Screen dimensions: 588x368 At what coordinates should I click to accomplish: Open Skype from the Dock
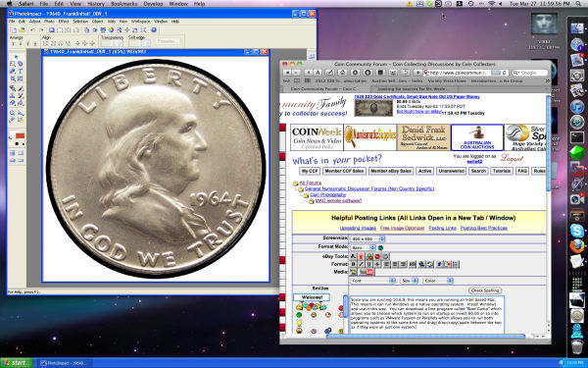pyautogui.click(x=577, y=231)
